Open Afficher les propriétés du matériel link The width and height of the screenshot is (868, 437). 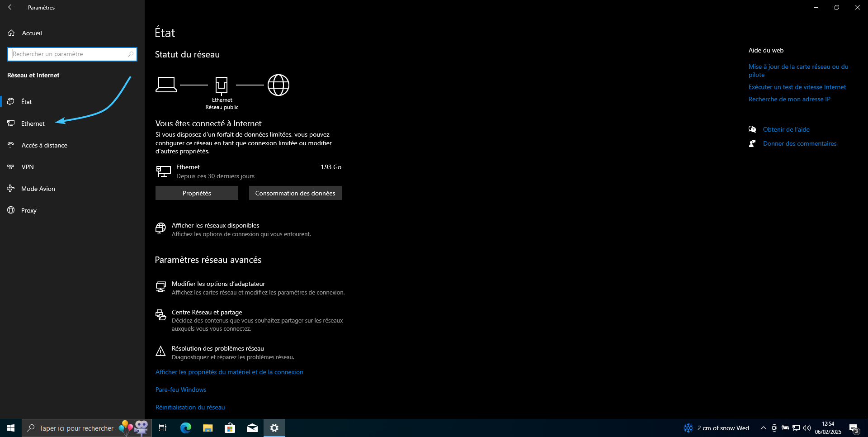click(229, 372)
